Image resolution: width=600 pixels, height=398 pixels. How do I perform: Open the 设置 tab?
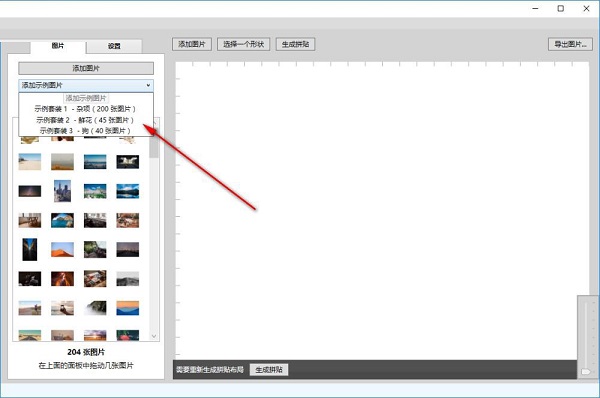[x=114, y=46]
